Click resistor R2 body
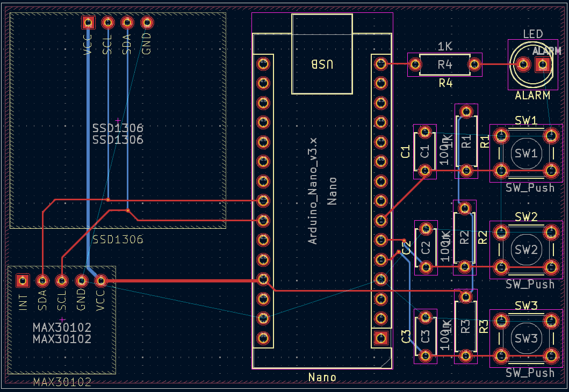The height and width of the screenshot is (392, 569). (x=465, y=238)
